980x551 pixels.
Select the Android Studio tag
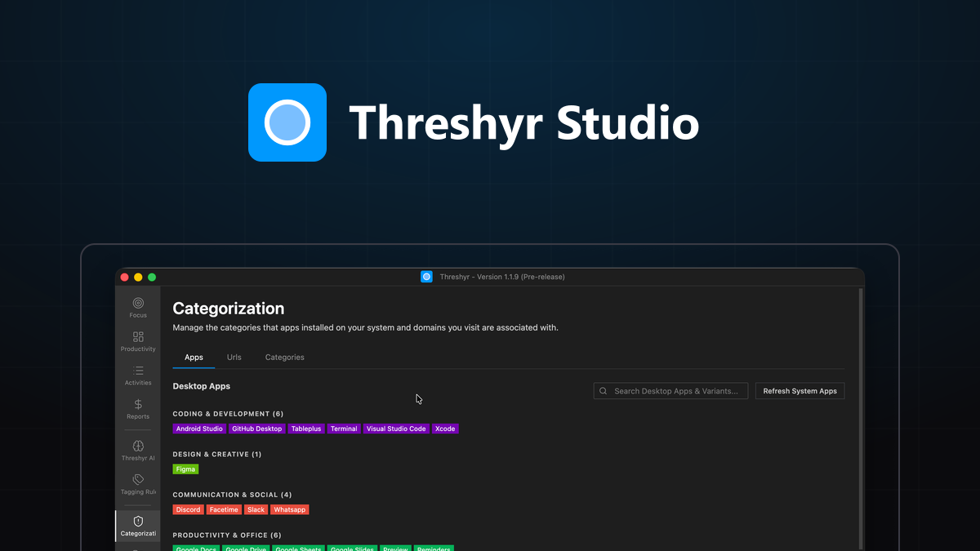click(199, 429)
